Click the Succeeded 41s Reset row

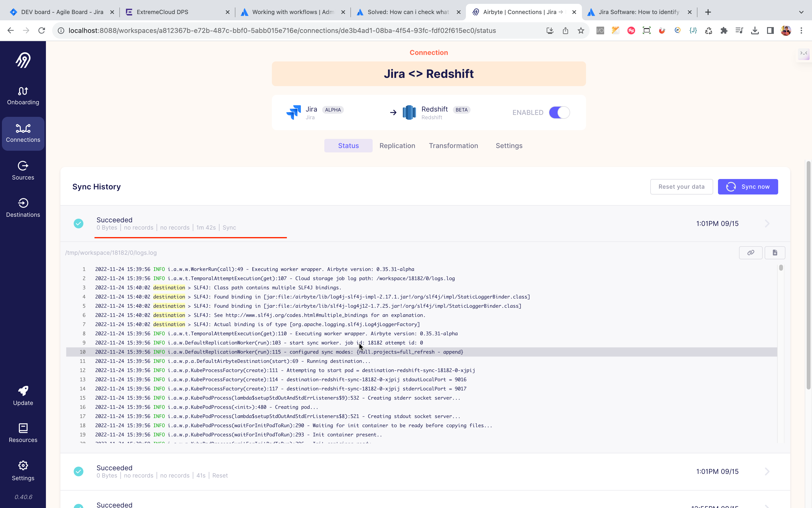point(425,471)
